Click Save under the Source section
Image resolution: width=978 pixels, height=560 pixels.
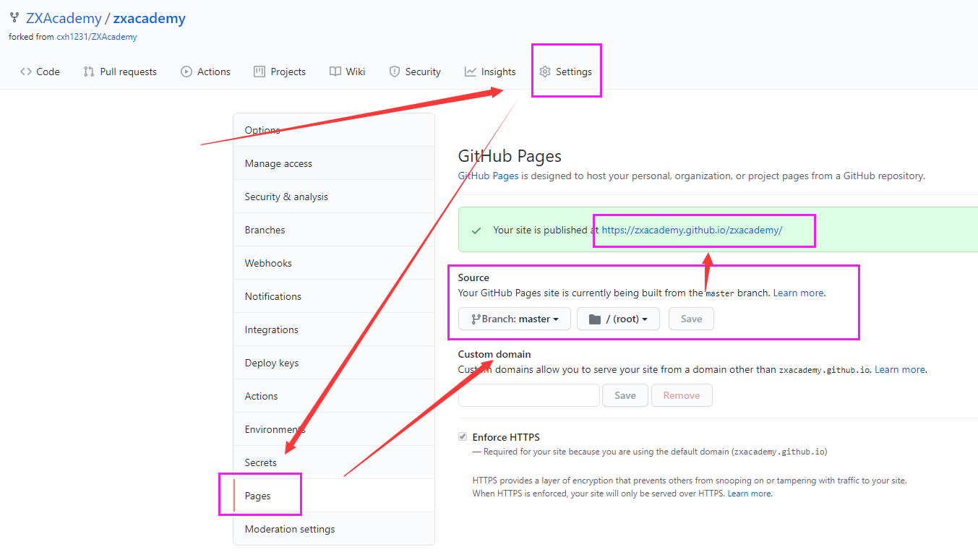(691, 319)
